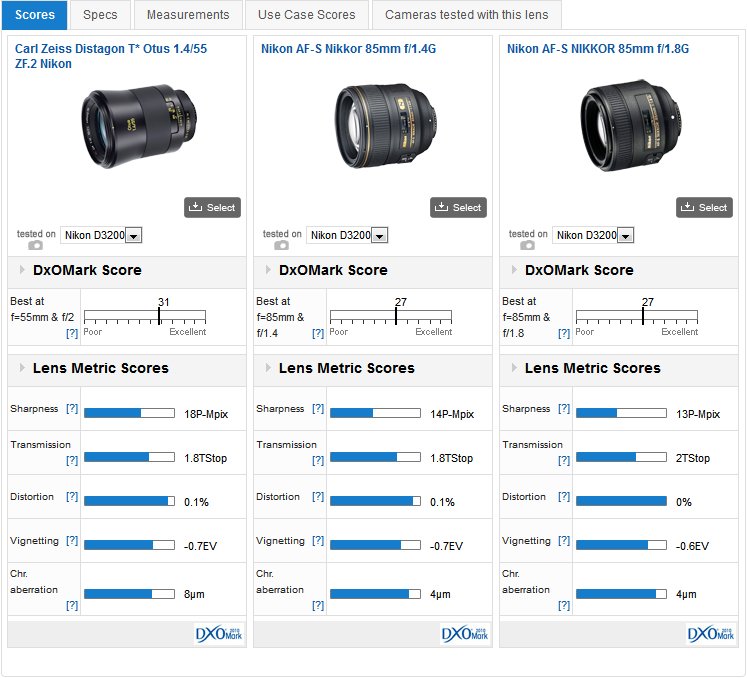Open camera dropdown for Carl Zeiss Otus lens

tap(101, 235)
